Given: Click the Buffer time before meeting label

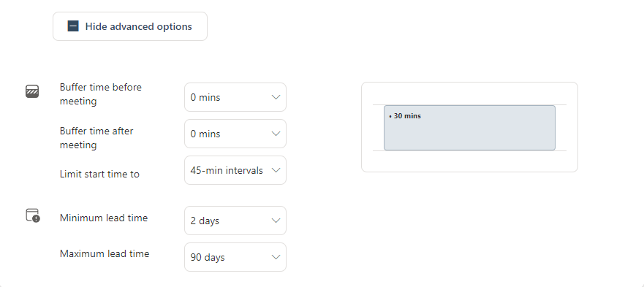Looking at the screenshot, I should (x=101, y=94).
